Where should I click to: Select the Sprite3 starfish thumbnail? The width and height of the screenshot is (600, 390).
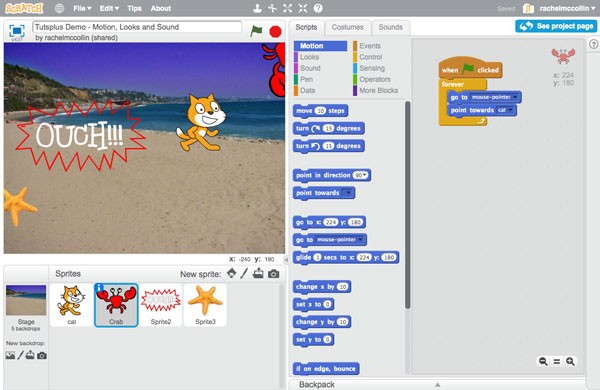pyautogui.click(x=205, y=305)
